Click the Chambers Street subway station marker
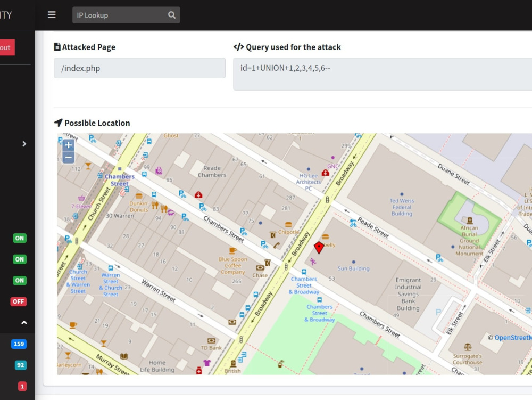The width and height of the screenshot is (532, 400). coord(119,169)
